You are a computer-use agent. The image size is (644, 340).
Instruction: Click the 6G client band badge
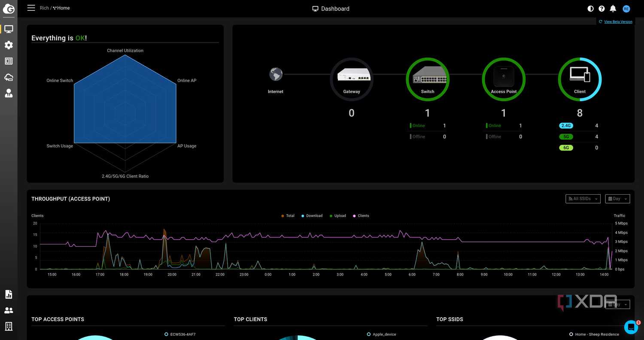pyautogui.click(x=566, y=147)
